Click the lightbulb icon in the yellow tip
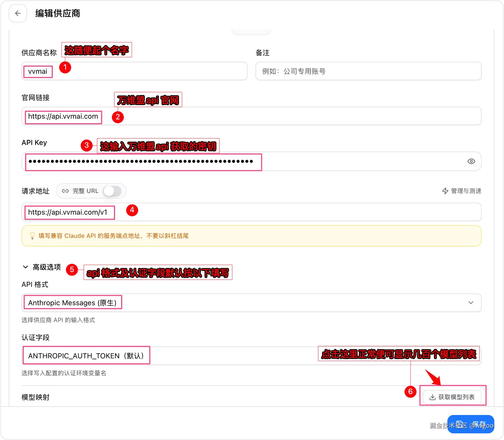 (x=32, y=236)
